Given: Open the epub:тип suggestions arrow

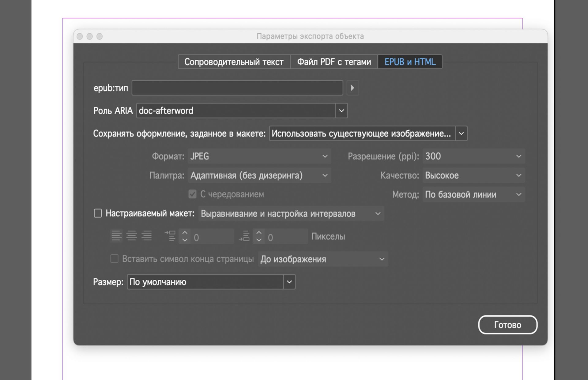Looking at the screenshot, I should pyautogui.click(x=352, y=88).
